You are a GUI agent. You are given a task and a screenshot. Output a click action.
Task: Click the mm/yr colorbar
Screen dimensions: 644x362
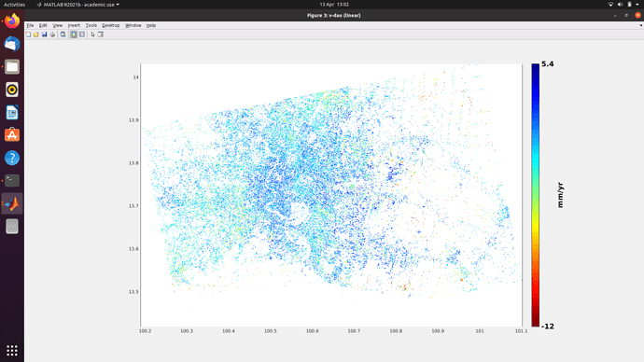[535, 195]
